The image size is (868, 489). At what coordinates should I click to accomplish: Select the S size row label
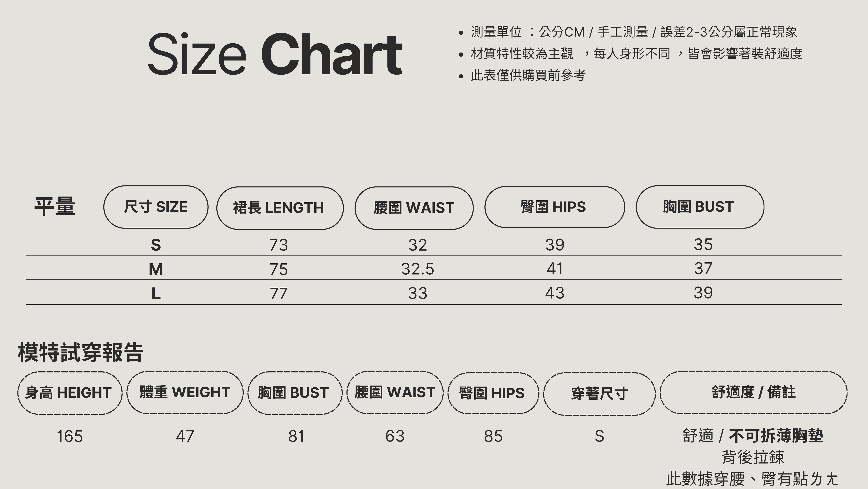coord(156,245)
